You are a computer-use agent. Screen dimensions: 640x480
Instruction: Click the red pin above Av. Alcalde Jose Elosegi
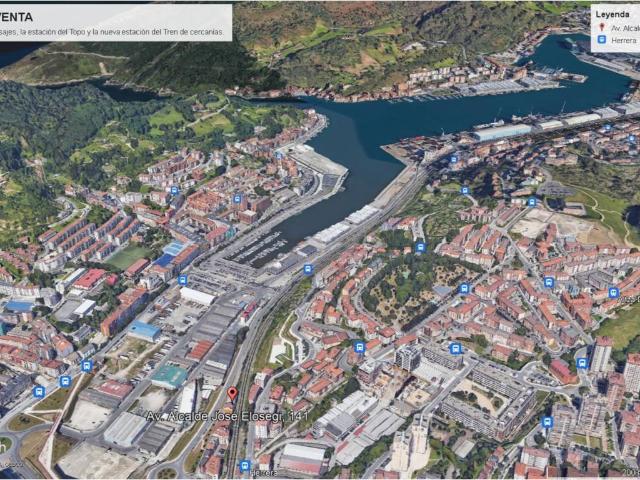(x=232, y=394)
